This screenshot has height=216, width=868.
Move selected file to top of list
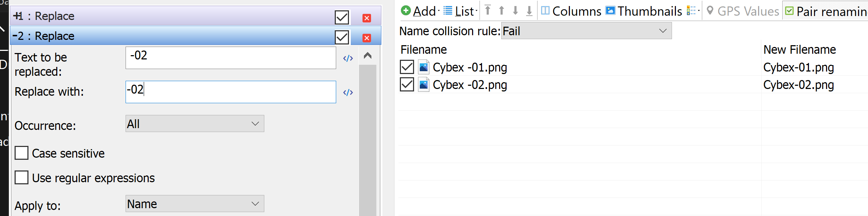(x=488, y=11)
